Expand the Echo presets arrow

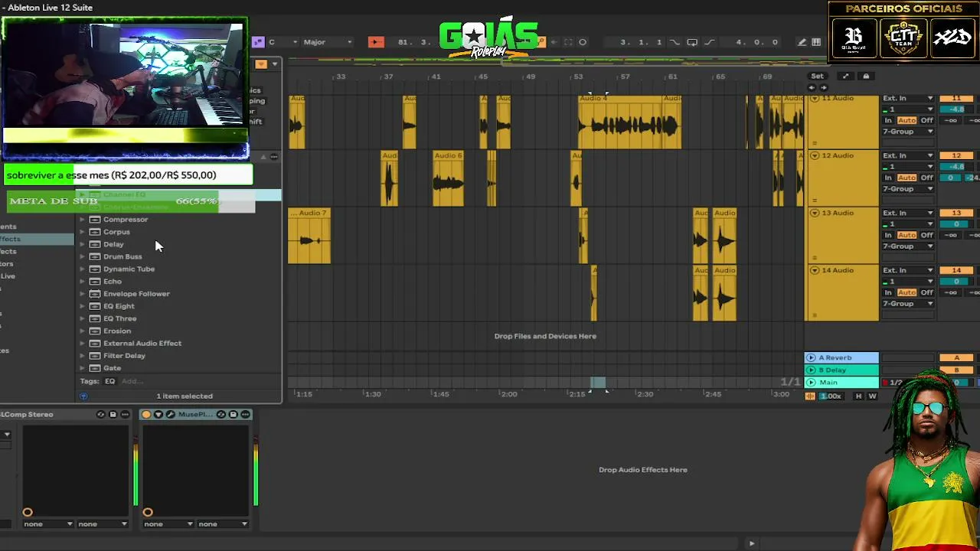(82, 282)
